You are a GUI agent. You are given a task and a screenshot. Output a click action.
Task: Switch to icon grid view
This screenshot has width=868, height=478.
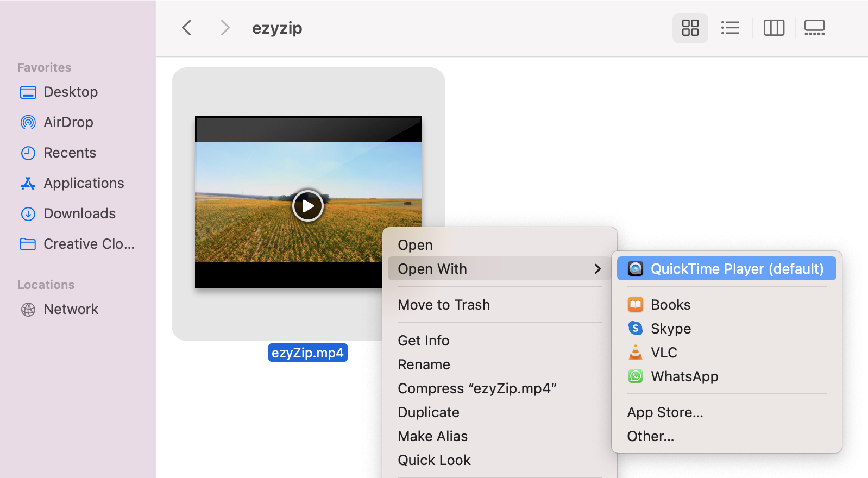point(690,28)
